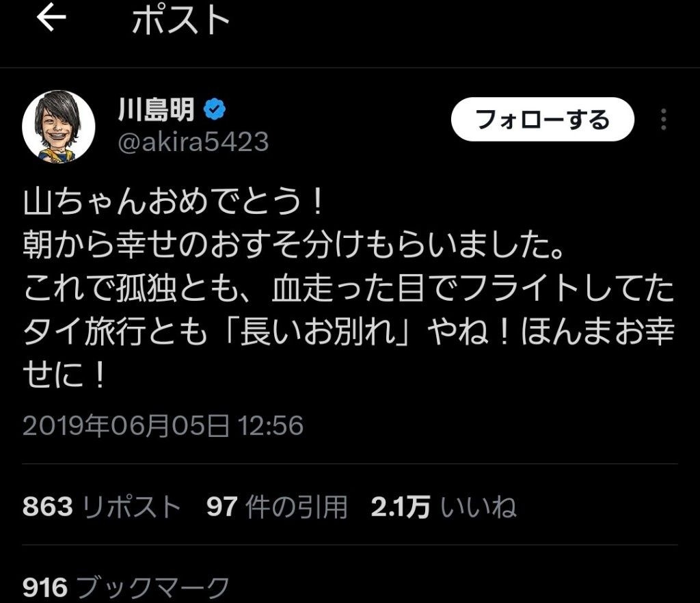This screenshot has width=700, height=603.
Task: Click the 12:56 post time
Action: click(x=271, y=425)
